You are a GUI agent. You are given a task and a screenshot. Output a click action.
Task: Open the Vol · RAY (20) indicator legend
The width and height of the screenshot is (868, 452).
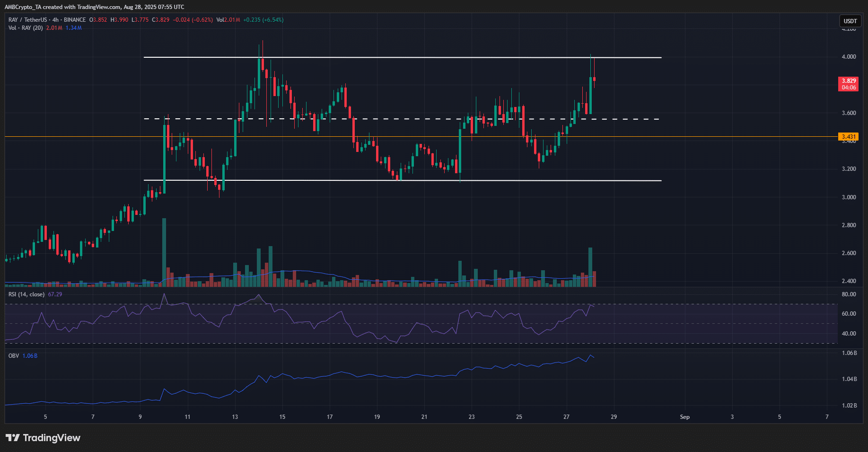(x=26, y=28)
